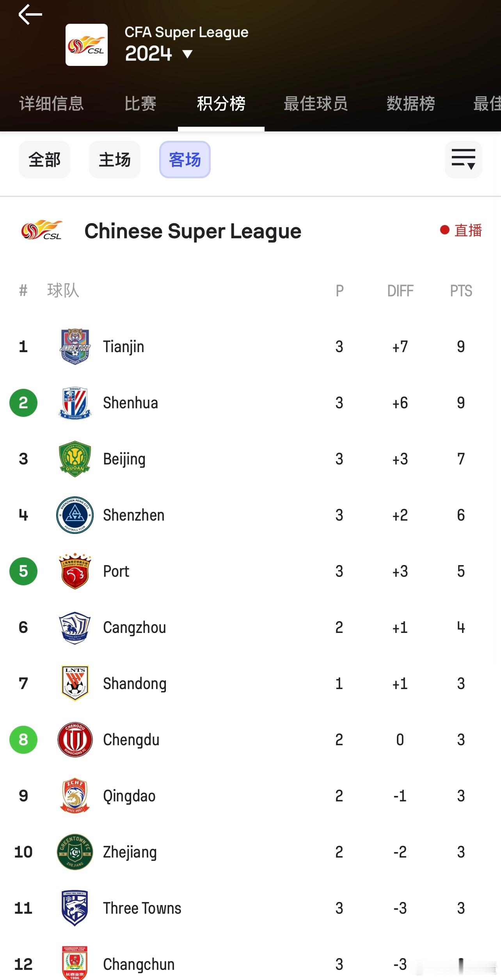Tap the back arrow icon

click(x=30, y=14)
